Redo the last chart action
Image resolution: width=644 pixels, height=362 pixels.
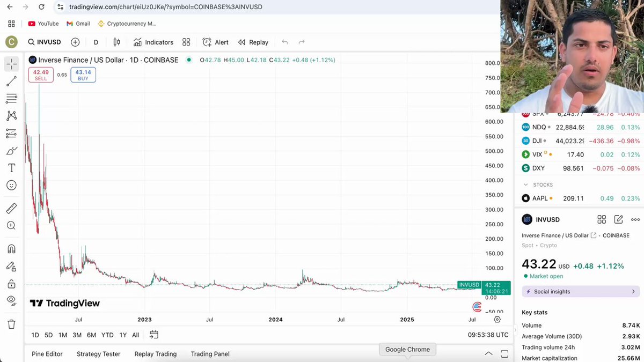(x=302, y=42)
